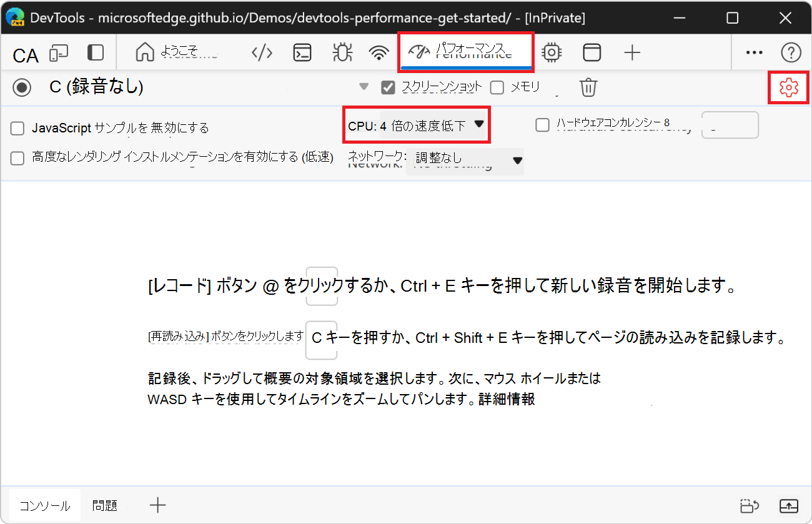
Task: Open the 詳細情報 link
Action: (x=507, y=400)
